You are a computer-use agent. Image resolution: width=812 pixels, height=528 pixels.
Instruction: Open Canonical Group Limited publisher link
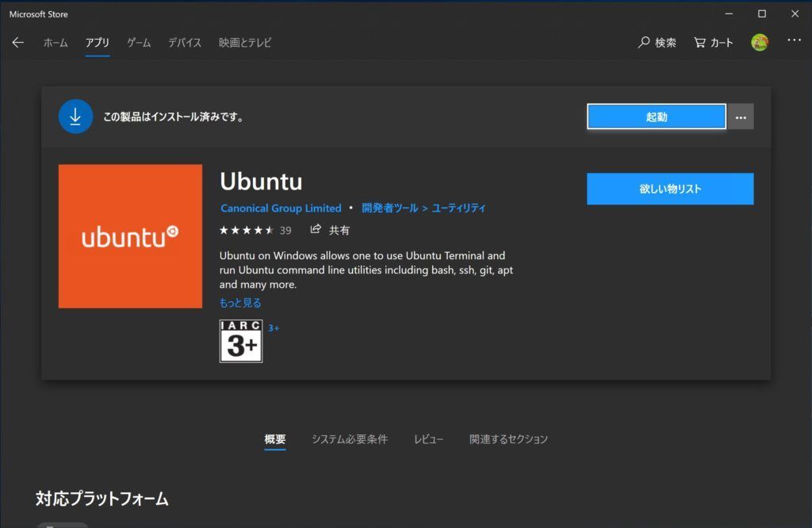point(281,208)
